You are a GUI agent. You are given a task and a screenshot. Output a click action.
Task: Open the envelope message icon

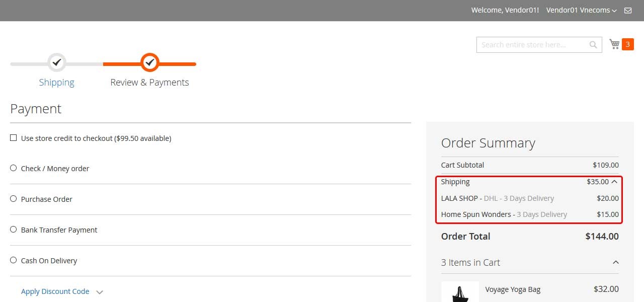627,10
